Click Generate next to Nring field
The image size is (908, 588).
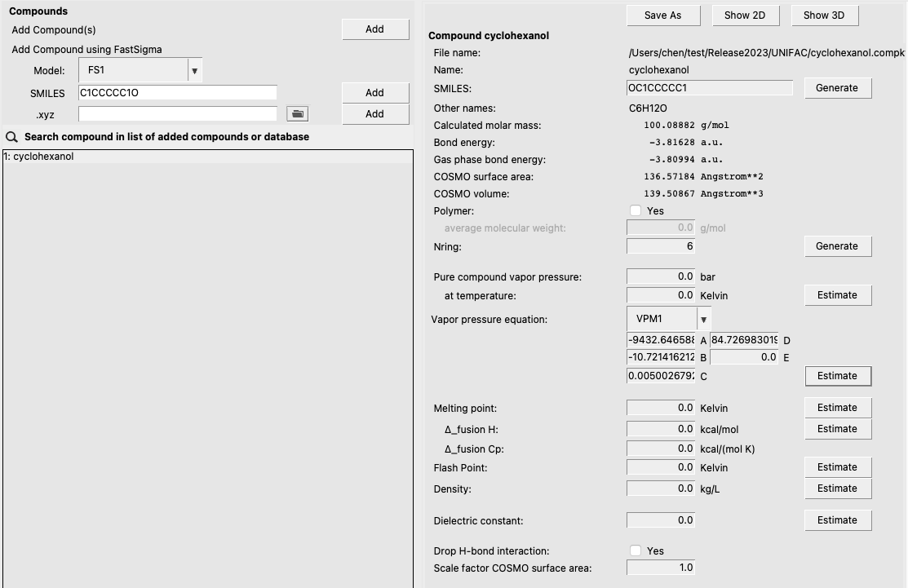point(837,246)
